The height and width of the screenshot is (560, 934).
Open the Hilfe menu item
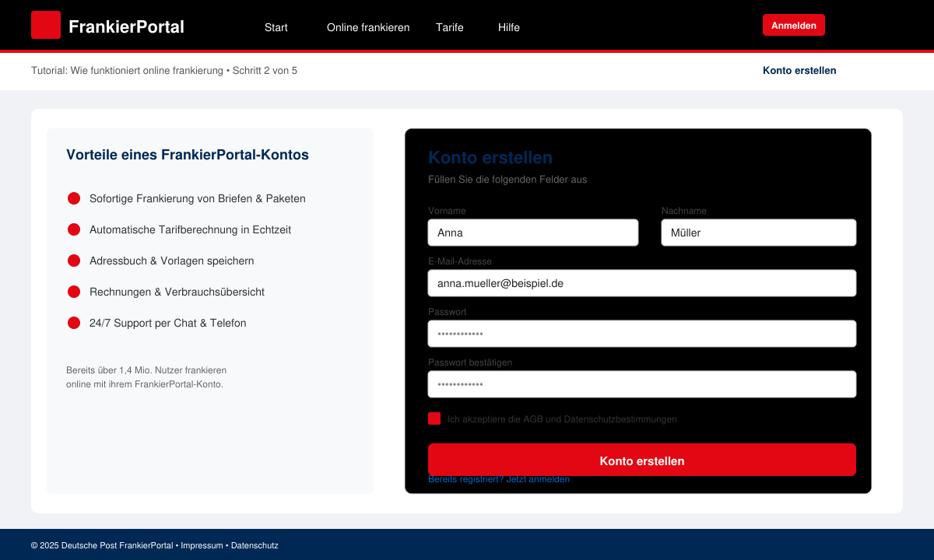tap(509, 27)
